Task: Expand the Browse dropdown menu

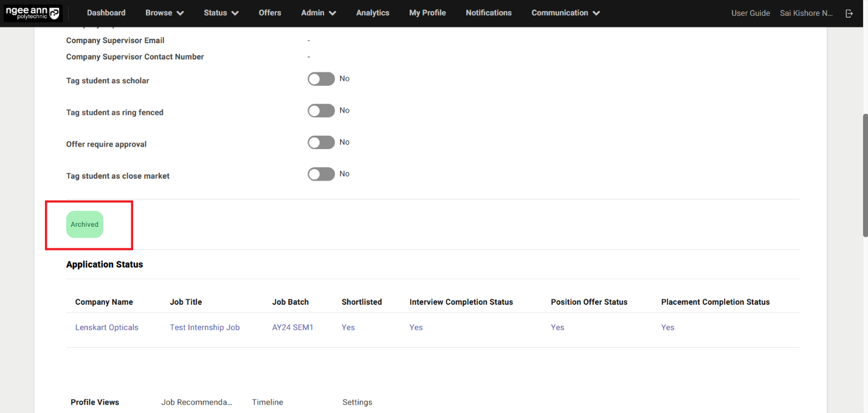Action: 164,13
